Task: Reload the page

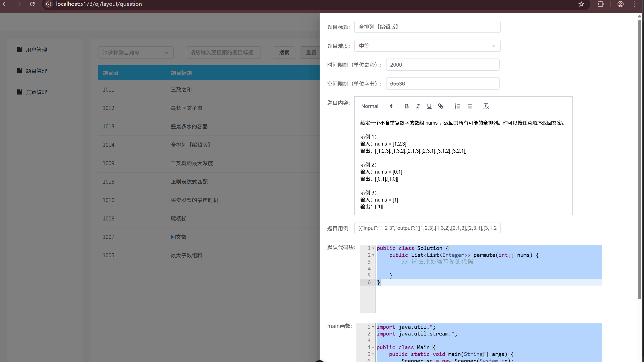Action: tap(32, 4)
